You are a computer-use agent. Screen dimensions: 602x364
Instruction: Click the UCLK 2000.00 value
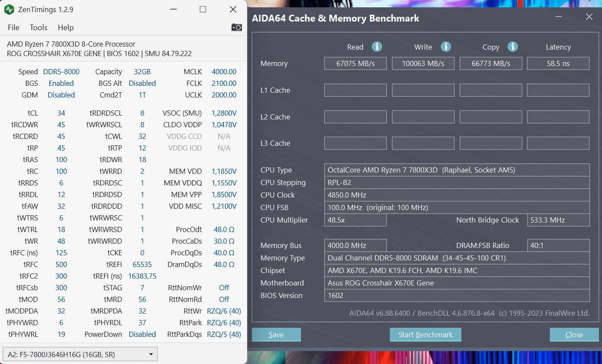point(224,95)
